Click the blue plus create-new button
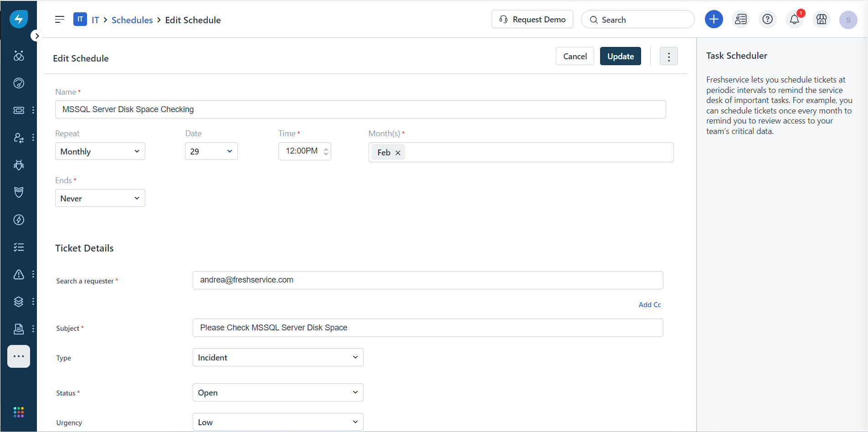This screenshot has height=432, width=868. 714,20
